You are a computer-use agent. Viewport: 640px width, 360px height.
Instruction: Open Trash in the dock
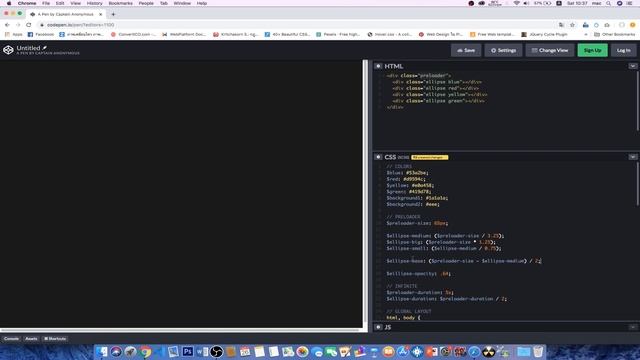[538, 351]
